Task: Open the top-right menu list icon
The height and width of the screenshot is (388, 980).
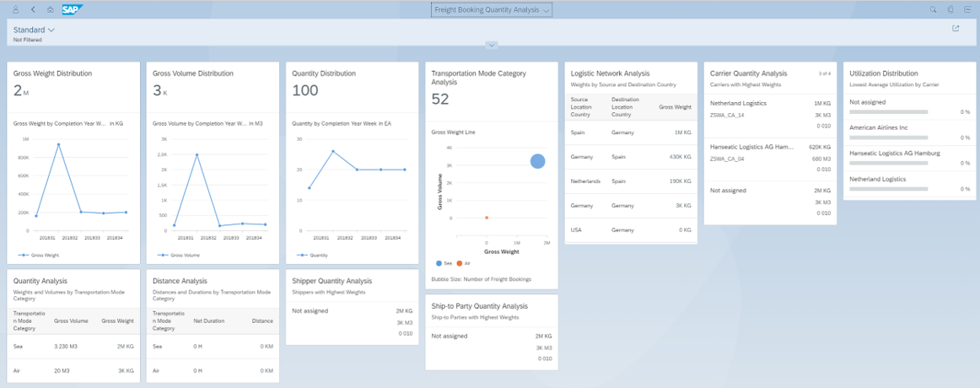Action: [x=968, y=10]
